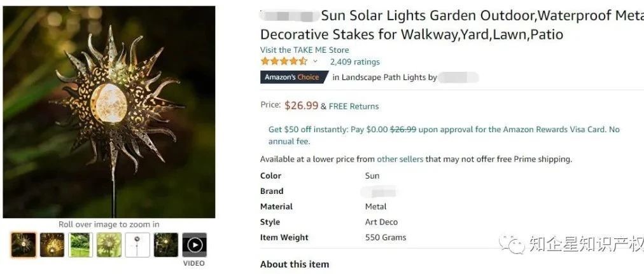This screenshot has height=274, width=644.
Task: Click the star rating icons
Action: [x=284, y=62]
